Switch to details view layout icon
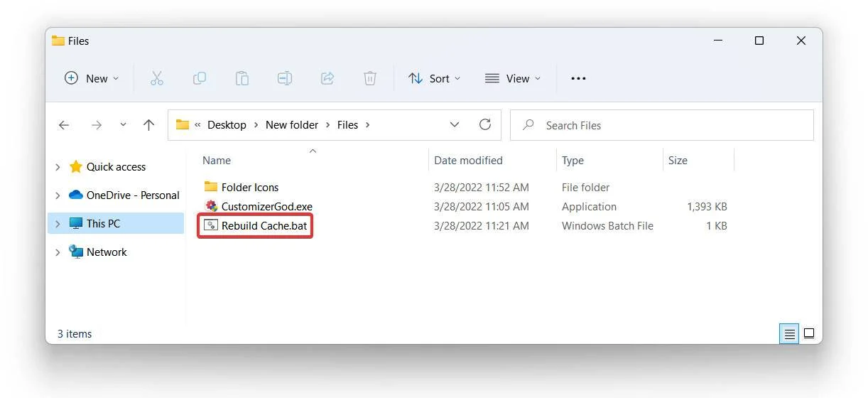 pyautogui.click(x=789, y=333)
